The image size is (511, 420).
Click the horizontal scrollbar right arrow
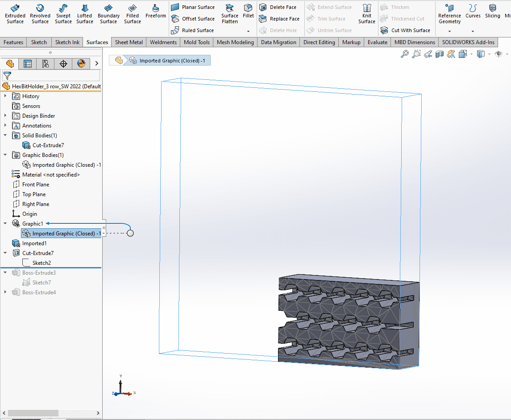pyautogui.click(x=98, y=413)
